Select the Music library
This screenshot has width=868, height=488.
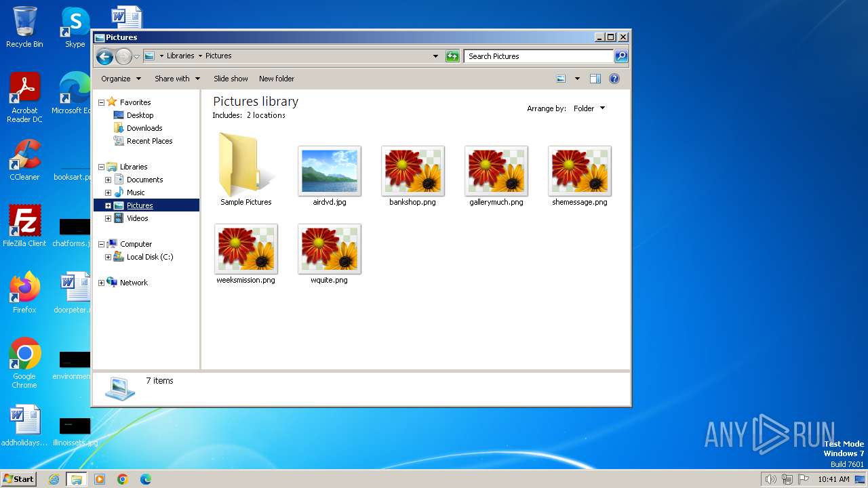click(x=136, y=192)
